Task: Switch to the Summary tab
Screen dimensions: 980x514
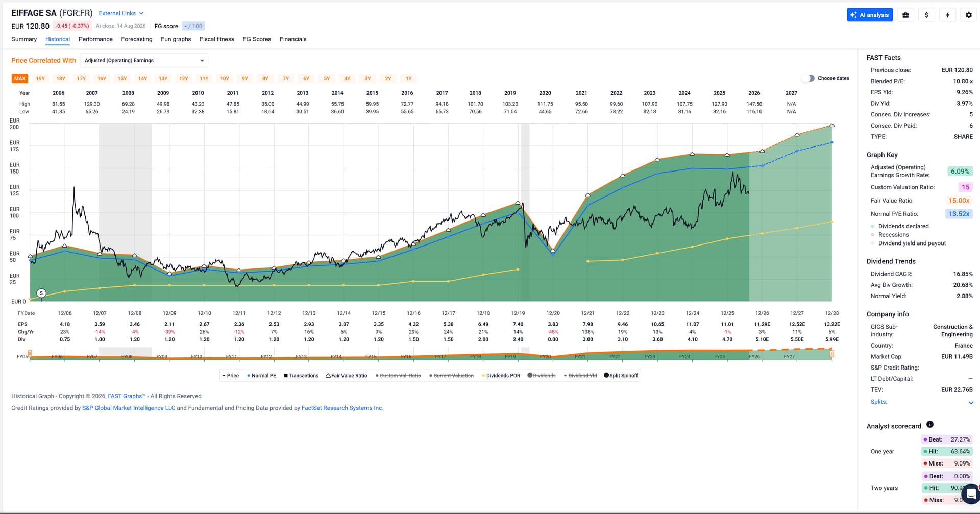Action: pos(24,39)
